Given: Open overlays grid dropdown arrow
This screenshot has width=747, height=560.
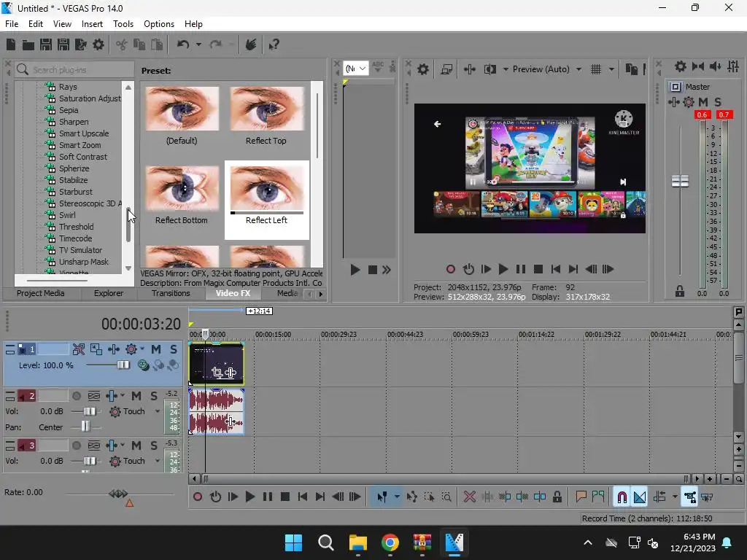Looking at the screenshot, I should [x=611, y=69].
